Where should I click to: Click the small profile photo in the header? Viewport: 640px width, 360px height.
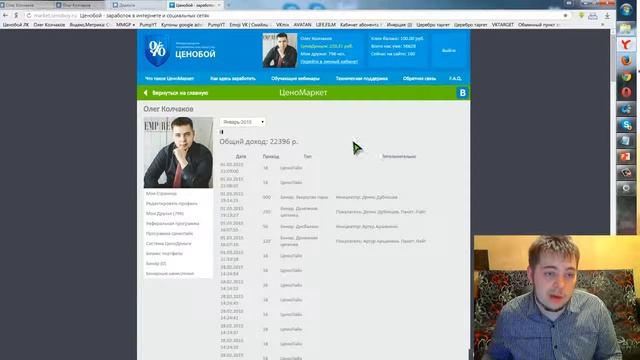coord(280,51)
